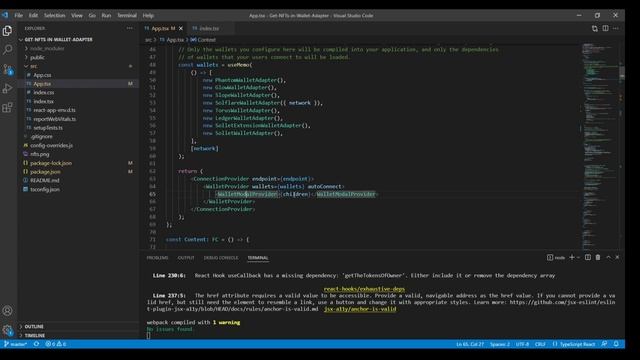Image resolution: width=640 pixels, height=360 pixels.
Task: Open the Accounts menu icon
Action: (x=7, y=311)
